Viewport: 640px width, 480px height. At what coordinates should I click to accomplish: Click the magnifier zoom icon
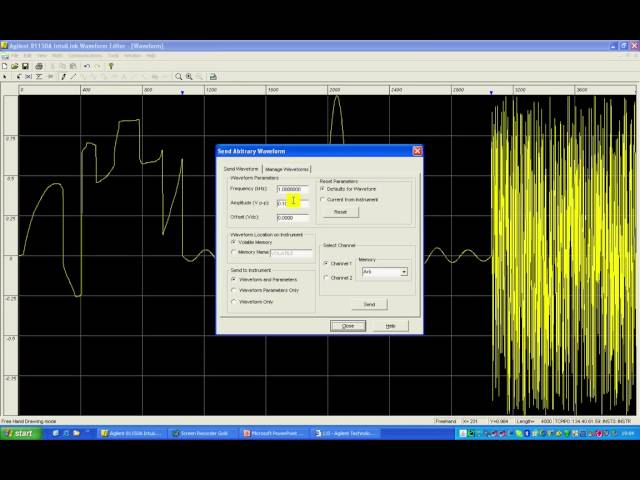[178, 77]
